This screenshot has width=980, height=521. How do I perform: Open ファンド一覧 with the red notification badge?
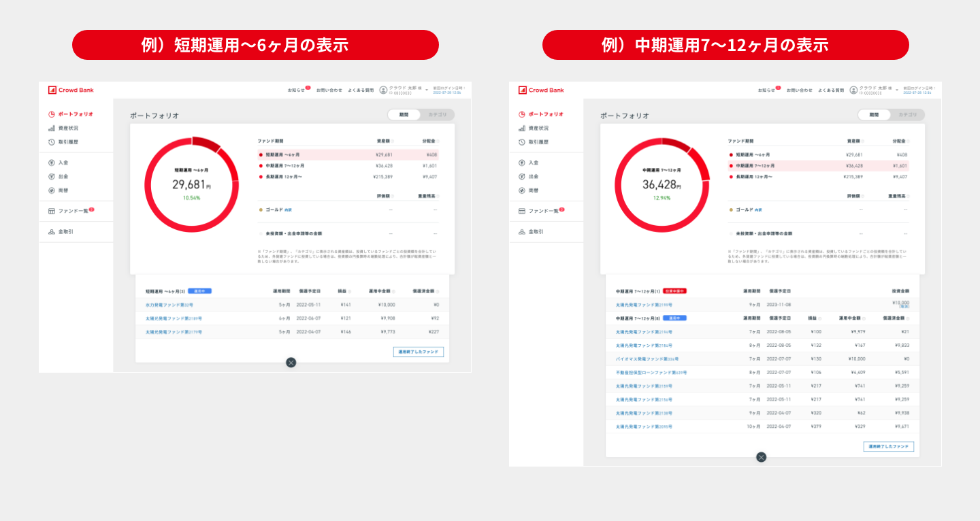tap(73, 211)
